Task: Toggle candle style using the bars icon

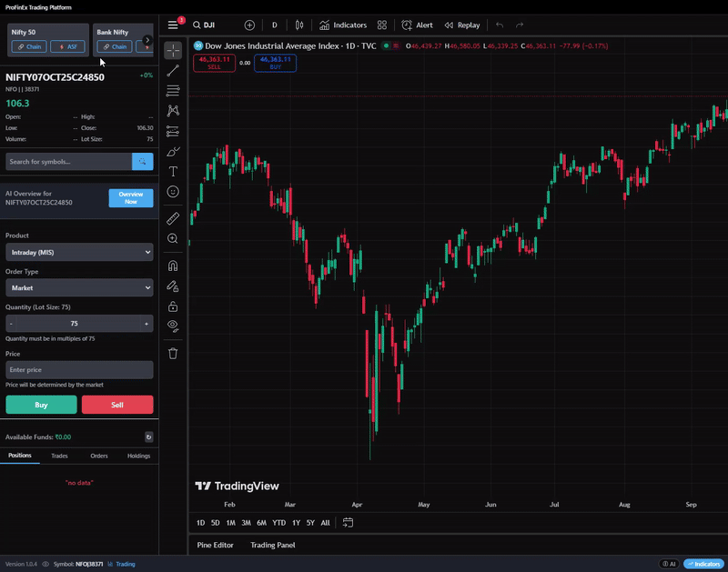Action: pyautogui.click(x=298, y=25)
